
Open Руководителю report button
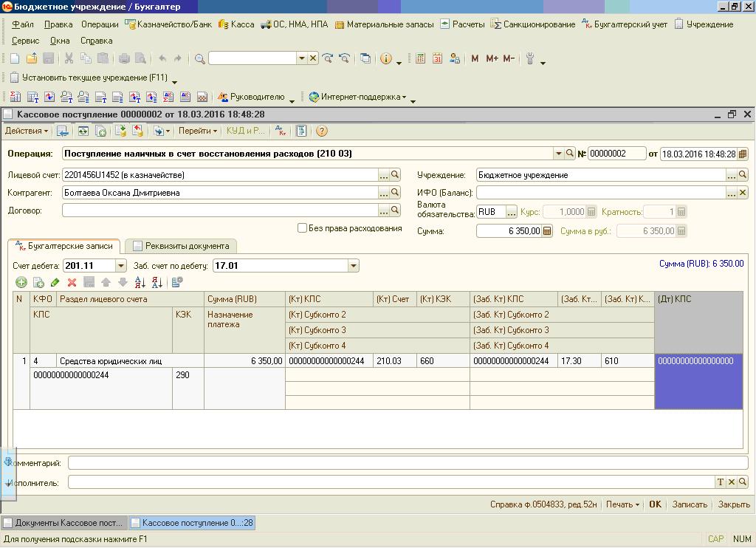[x=251, y=97]
